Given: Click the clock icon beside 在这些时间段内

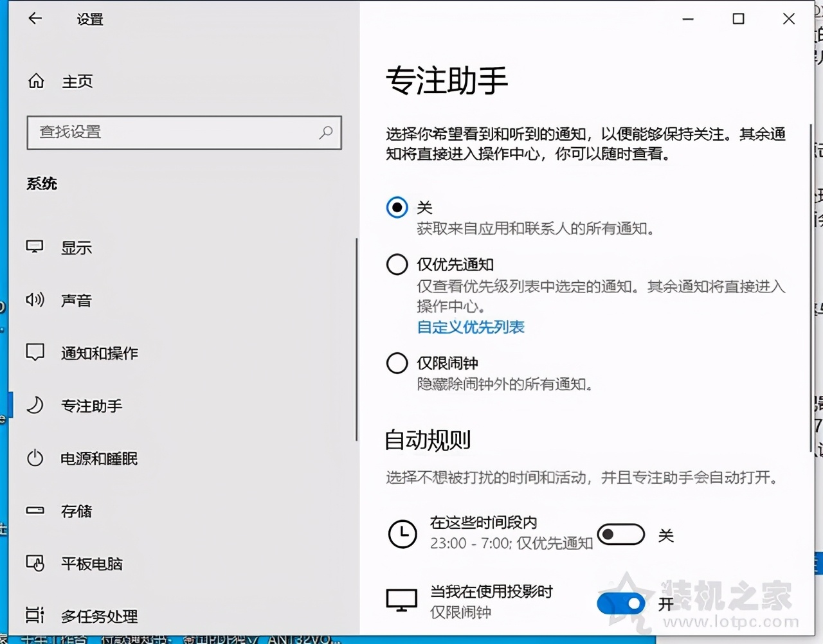Looking at the screenshot, I should 402,534.
